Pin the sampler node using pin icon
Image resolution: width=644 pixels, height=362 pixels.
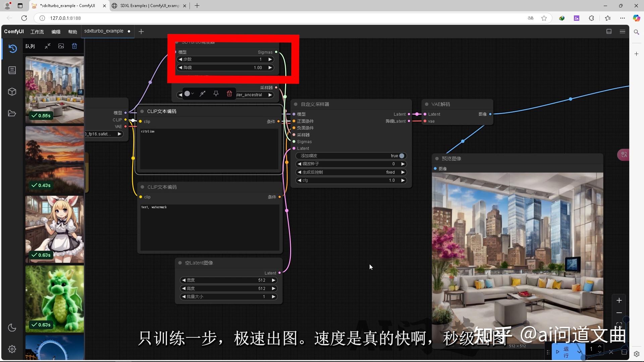click(216, 94)
